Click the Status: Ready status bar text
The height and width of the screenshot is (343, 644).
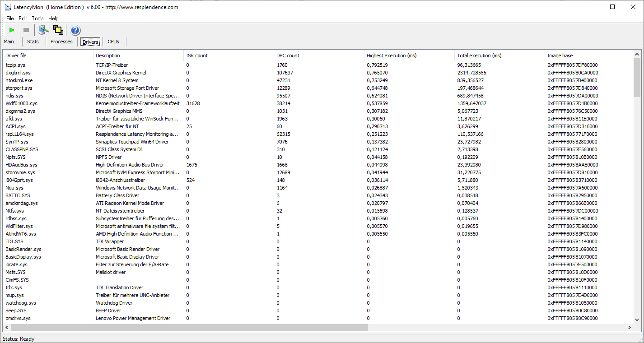19,339
